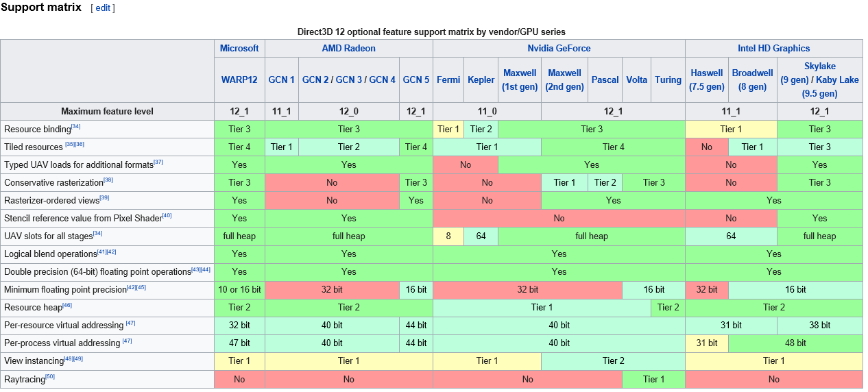Screen dimensions: 868x392
Task: Click the edit link beside Support matrix
Action: pyautogui.click(x=103, y=8)
